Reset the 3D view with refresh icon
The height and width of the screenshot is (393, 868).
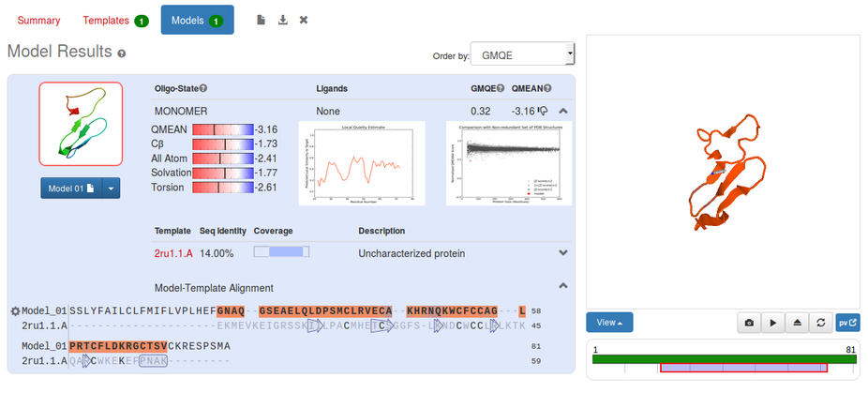point(820,322)
